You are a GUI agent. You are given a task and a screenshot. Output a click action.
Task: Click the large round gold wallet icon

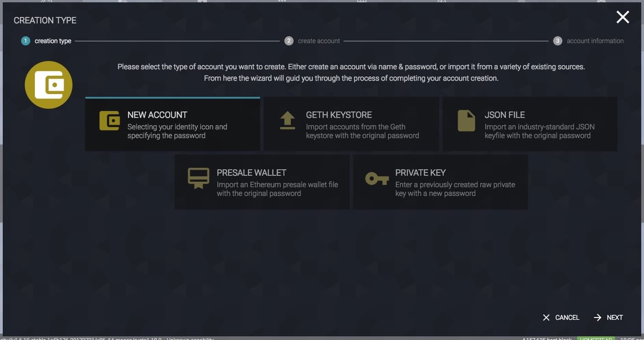point(49,85)
